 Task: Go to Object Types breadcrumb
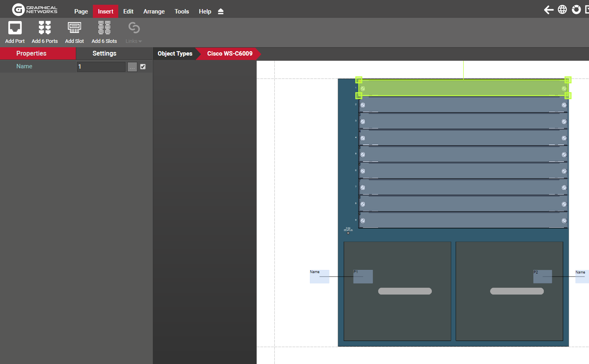(175, 54)
